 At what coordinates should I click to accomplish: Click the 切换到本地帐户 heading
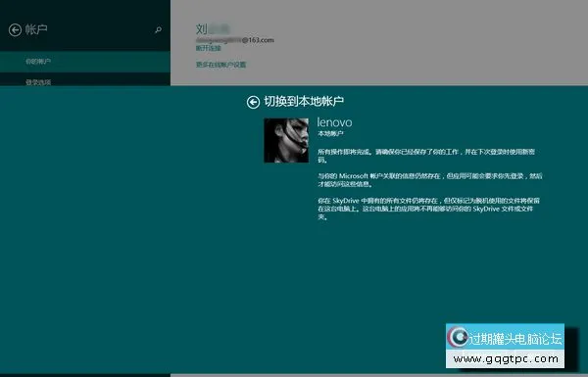(x=304, y=101)
